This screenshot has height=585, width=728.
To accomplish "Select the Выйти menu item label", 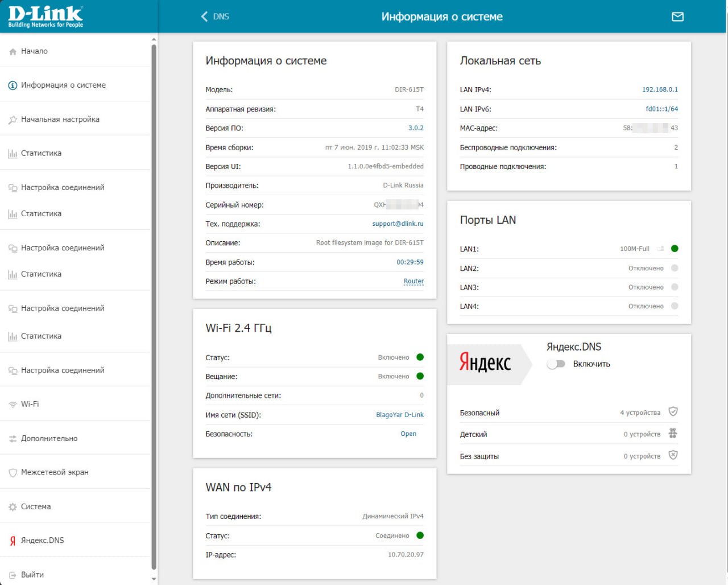I will 32,575.
